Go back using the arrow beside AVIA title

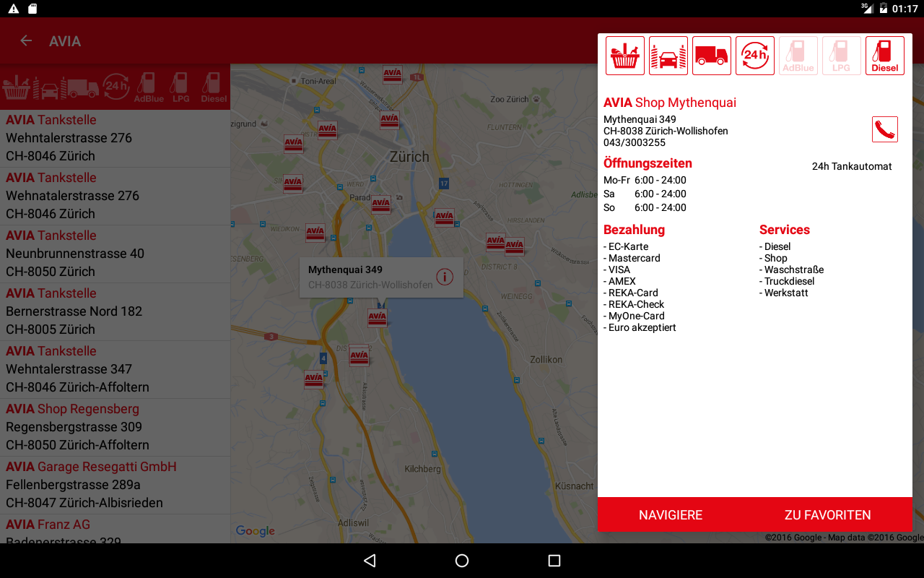(x=26, y=41)
